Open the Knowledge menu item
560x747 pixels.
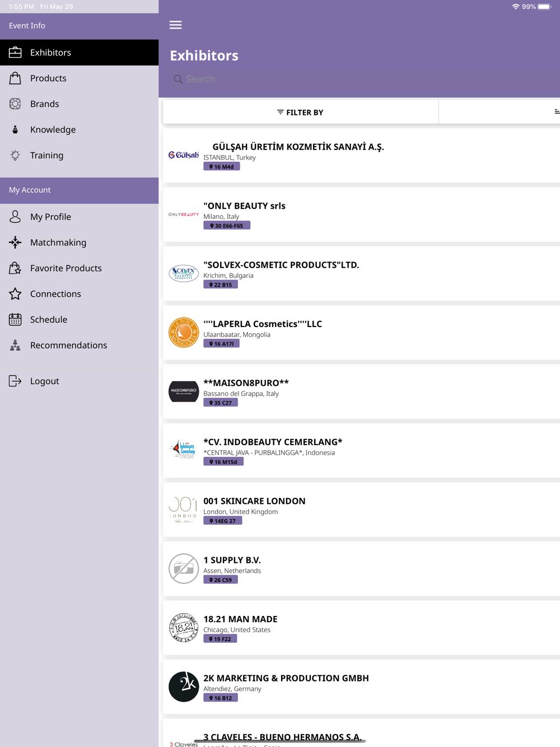(x=80, y=129)
